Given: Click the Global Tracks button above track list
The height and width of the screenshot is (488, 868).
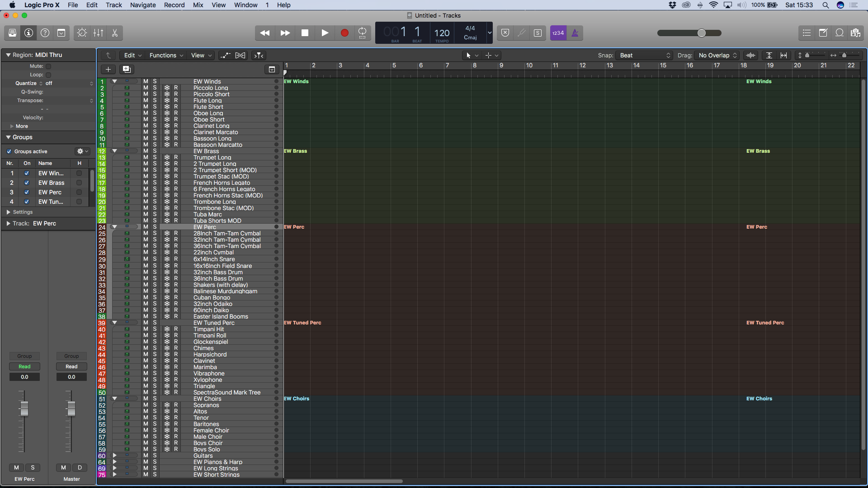Looking at the screenshot, I should [272, 69].
